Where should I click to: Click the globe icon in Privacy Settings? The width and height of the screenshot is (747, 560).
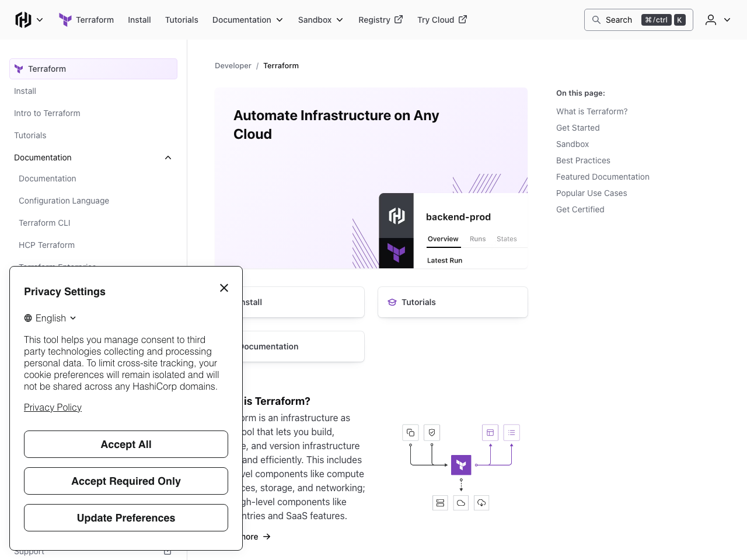tap(27, 318)
